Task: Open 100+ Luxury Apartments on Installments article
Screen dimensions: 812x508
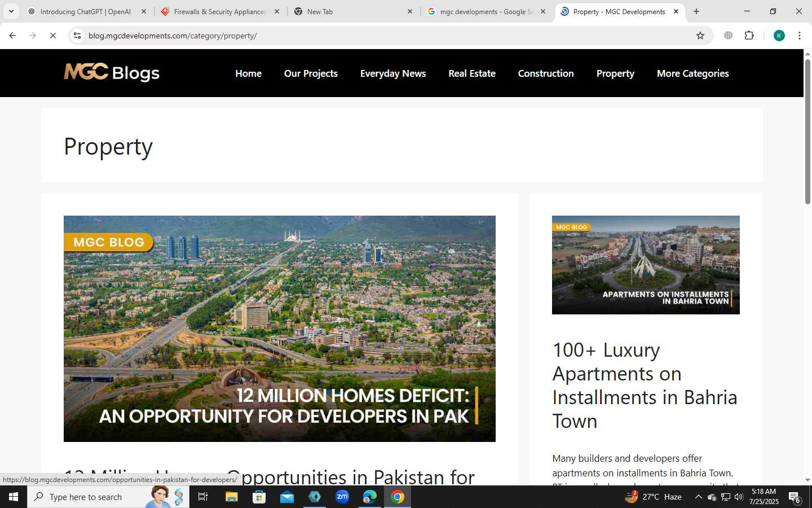Action: [x=645, y=386]
